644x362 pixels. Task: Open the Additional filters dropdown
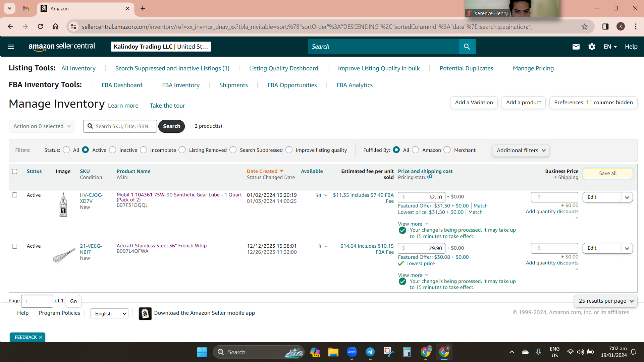click(x=521, y=150)
